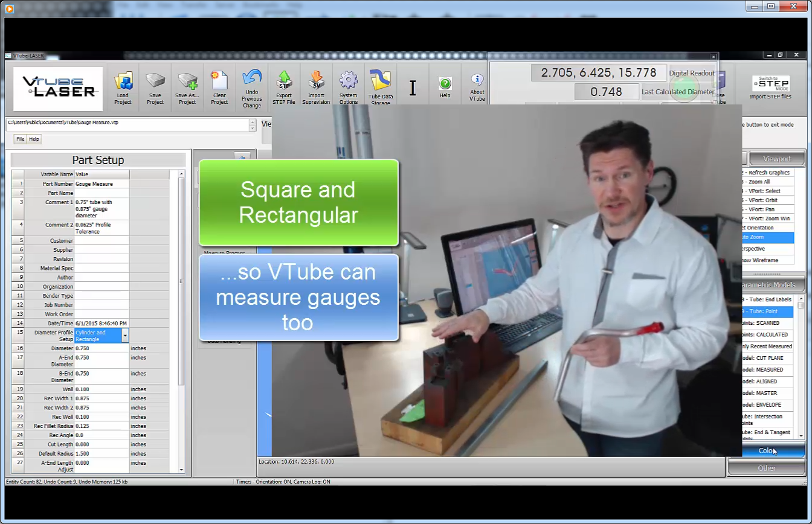The width and height of the screenshot is (812, 524).
Task: Open the File menu under the path
Action: [x=21, y=139]
